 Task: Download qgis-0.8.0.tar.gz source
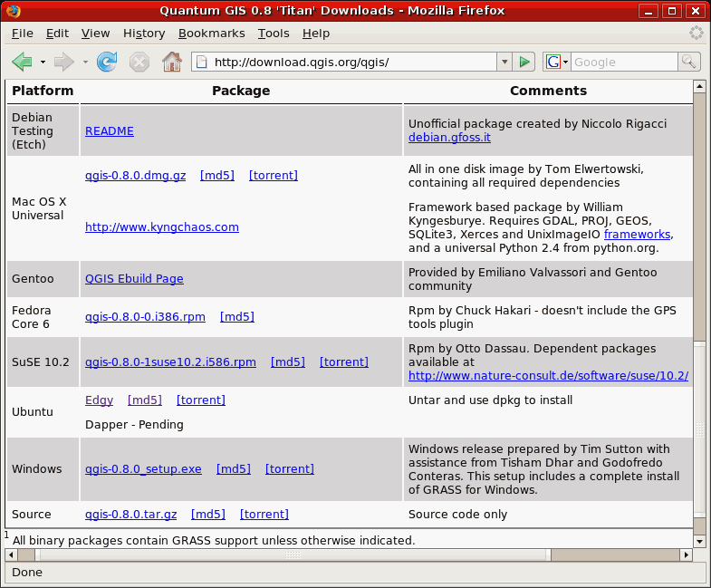point(130,515)
